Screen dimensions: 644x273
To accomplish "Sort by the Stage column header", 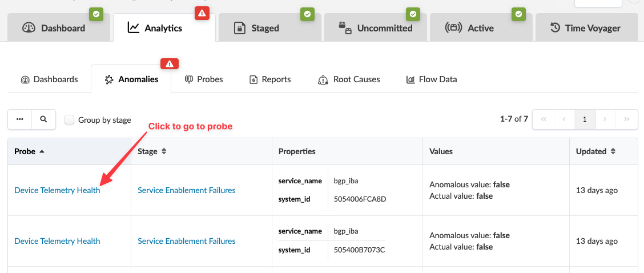I will click(x=151, y=151).
